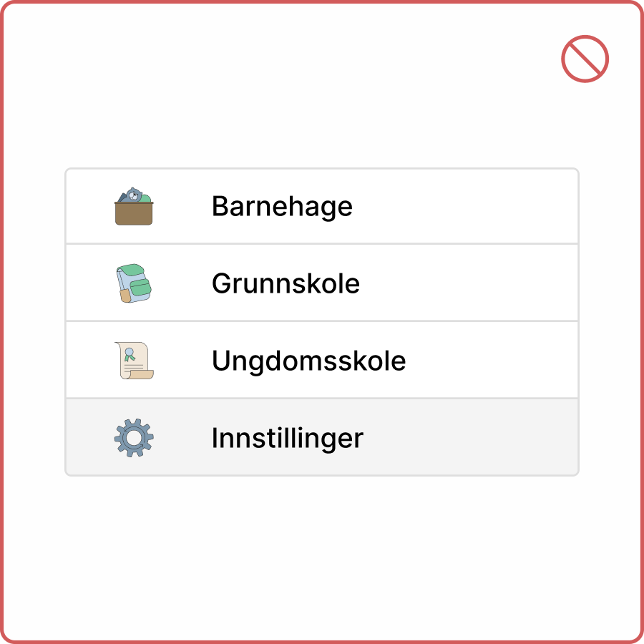Click the Innstillinger text label
Image resolution: width=644 pixels, height=644 pixels.
(x=287, y=438)
